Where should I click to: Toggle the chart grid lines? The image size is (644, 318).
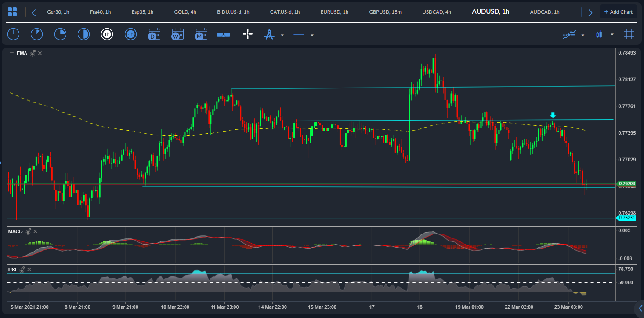629,34
